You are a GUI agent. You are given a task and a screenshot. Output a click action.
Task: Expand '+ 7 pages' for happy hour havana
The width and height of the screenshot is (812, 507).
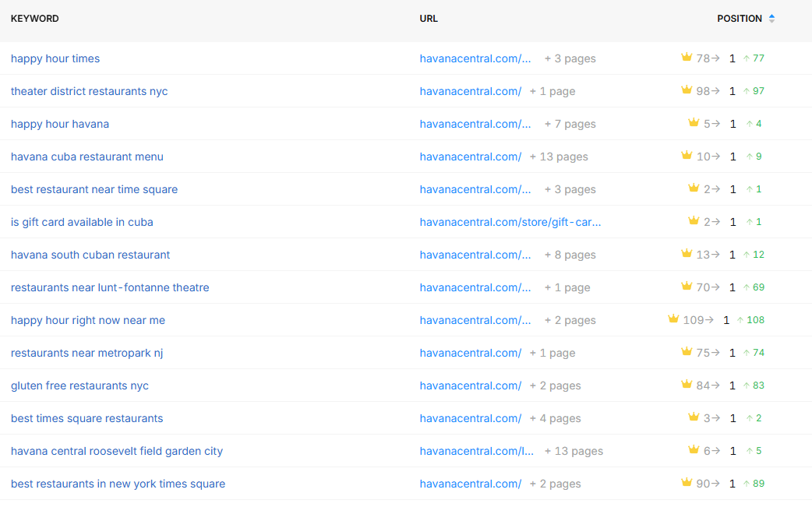570,124
